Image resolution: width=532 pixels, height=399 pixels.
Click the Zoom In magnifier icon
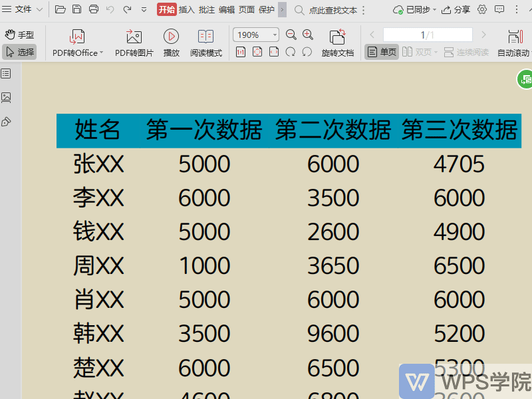(x=307, y=34)
